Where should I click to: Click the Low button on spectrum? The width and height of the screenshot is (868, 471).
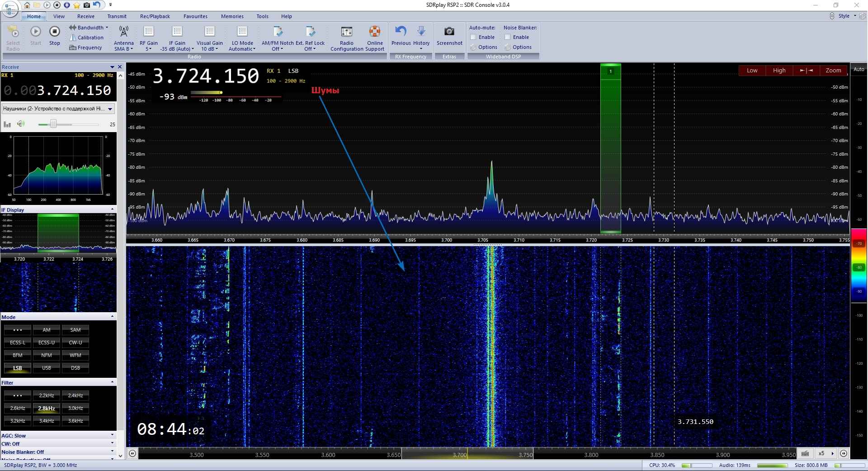point(752,71)
